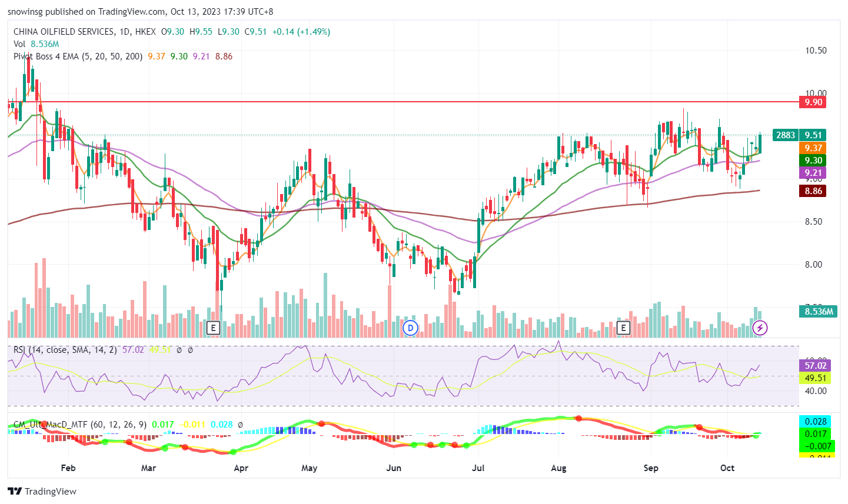848x504 pixels.
Task: Select the CHINA OILFIELD SERVICES symbol title
Action: (85, 32)
